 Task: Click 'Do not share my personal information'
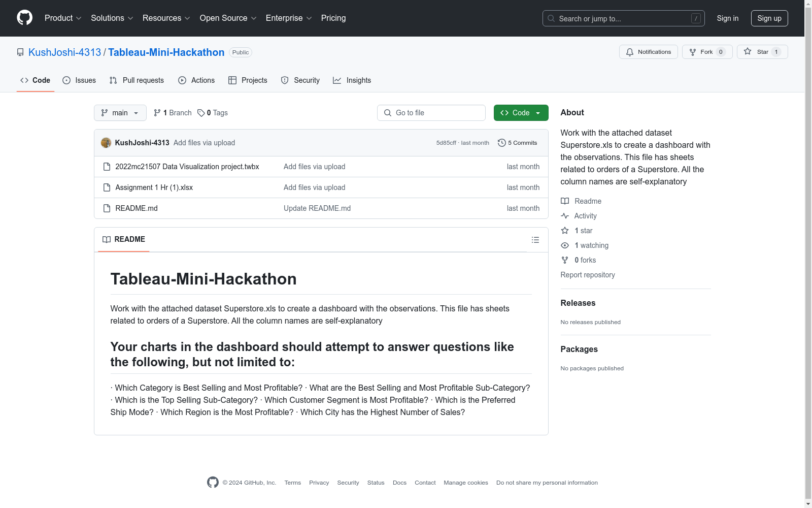[547, 483]
